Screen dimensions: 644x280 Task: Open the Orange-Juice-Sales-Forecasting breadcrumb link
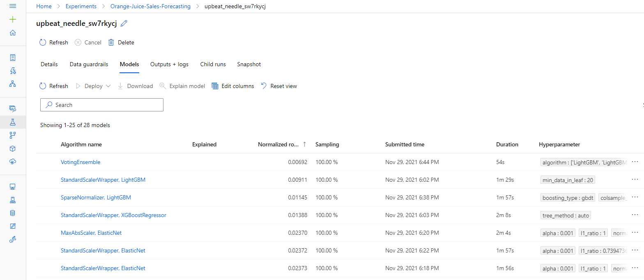coord(150,6)
